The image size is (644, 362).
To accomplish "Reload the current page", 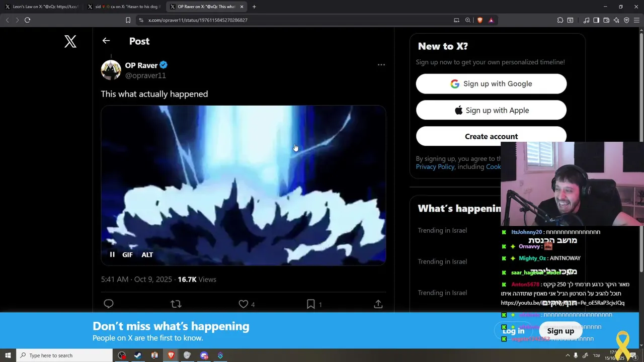I will pyautogui.click(x=27, y=20).
